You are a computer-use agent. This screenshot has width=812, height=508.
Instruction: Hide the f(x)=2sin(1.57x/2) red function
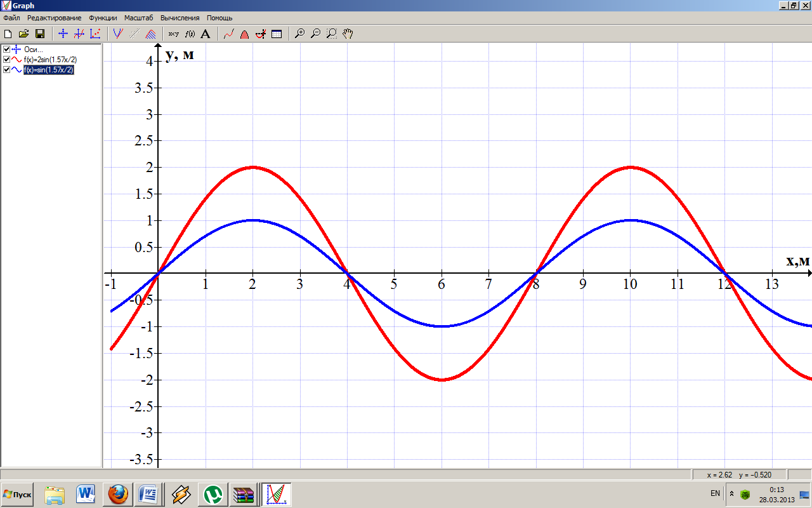[x=6, y=60]
